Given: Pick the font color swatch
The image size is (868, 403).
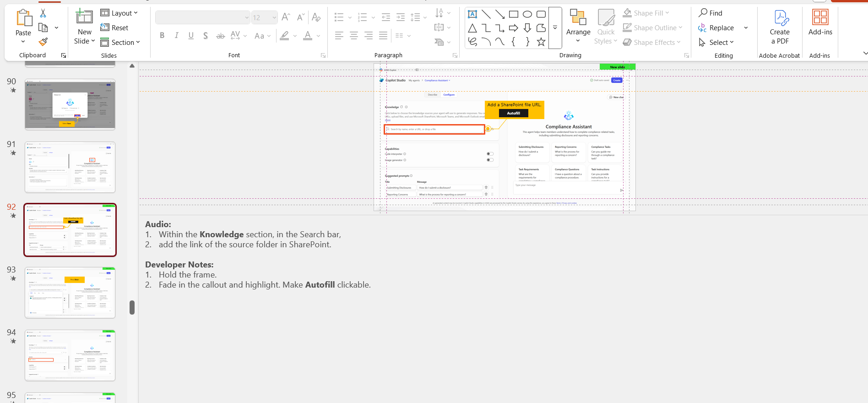Looking at the screenshot, I should point(308,35).
